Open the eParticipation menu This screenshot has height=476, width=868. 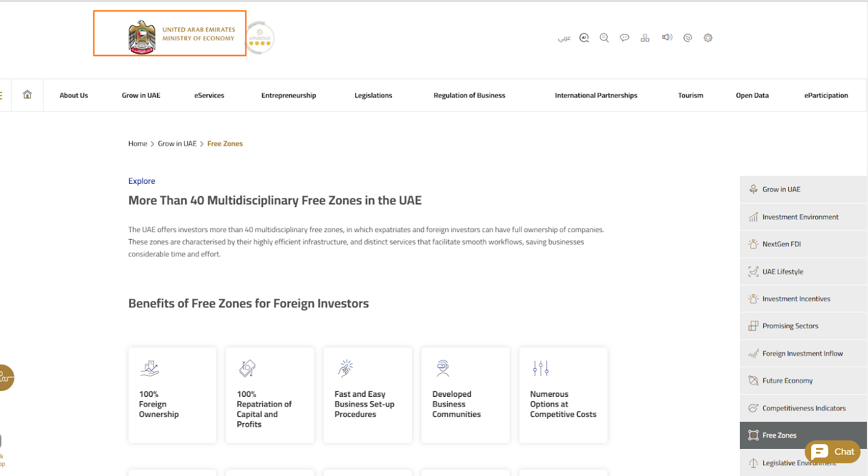tap(826, 95)
